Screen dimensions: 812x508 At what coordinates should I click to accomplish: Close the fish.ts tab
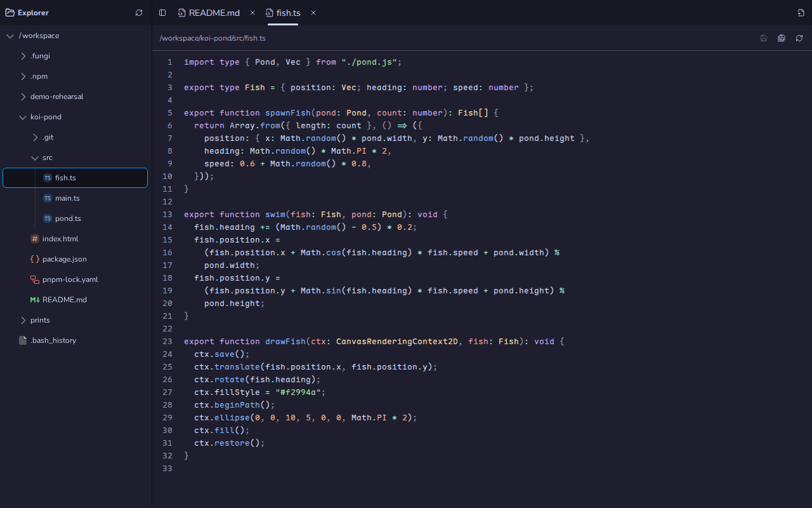(x=313, y=13)
